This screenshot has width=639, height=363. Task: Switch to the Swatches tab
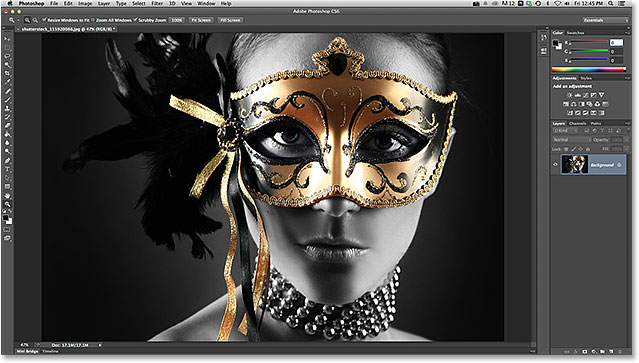click(x=575, y=33)
